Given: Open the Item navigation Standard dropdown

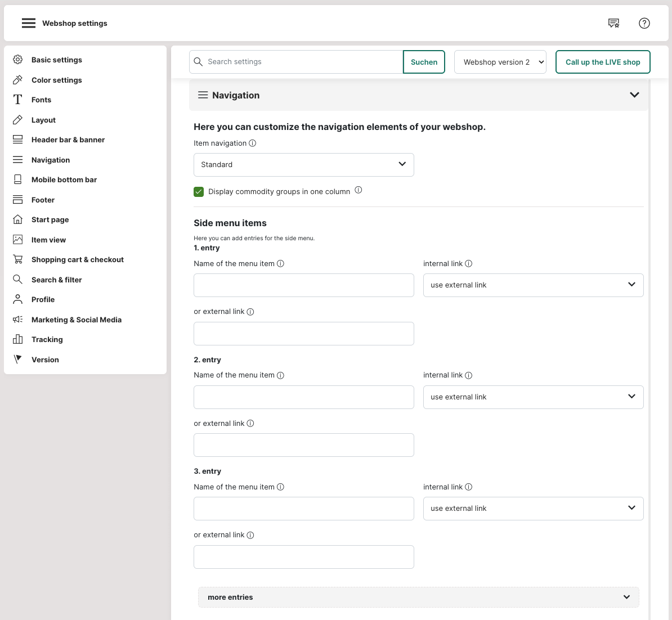Looking at the screenshot, I should click(303, 165).
